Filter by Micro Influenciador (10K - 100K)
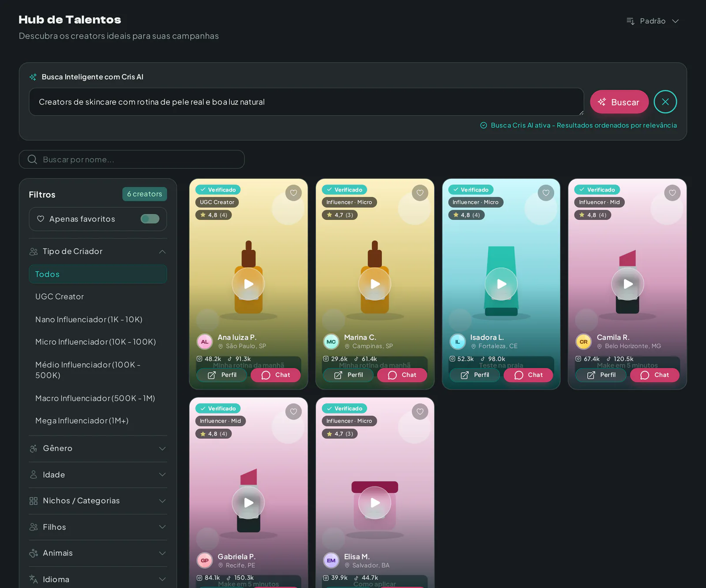 pos(98,342)
